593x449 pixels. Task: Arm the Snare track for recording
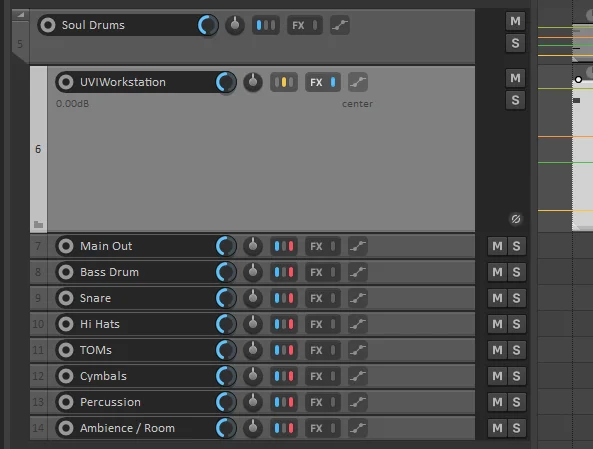pos(66,298)
